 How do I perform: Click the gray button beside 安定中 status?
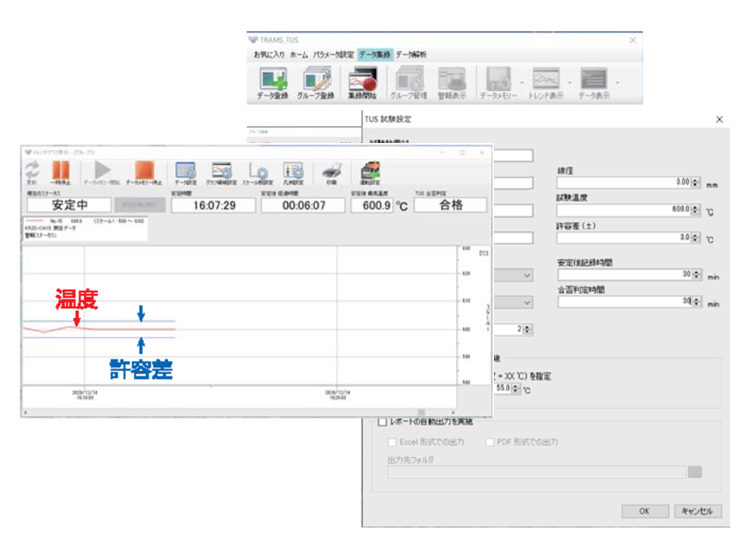[140, 205]
